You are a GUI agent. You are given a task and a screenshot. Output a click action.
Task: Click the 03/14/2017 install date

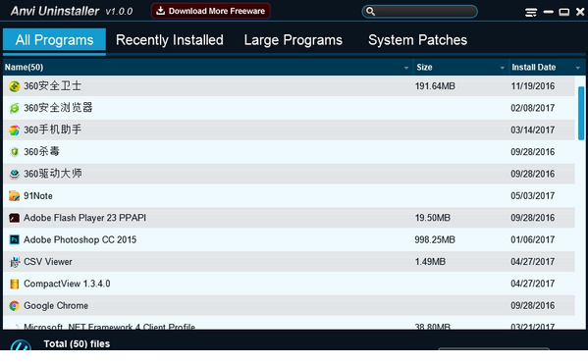click(x=532, y=130)
